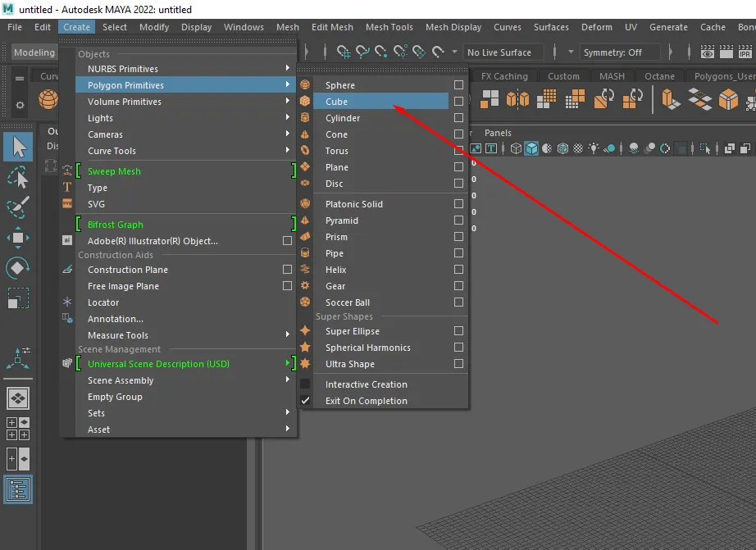Click the polygon sphere shelf icon
The height and width of the screenshot is (550, 756).
(48, 99)
